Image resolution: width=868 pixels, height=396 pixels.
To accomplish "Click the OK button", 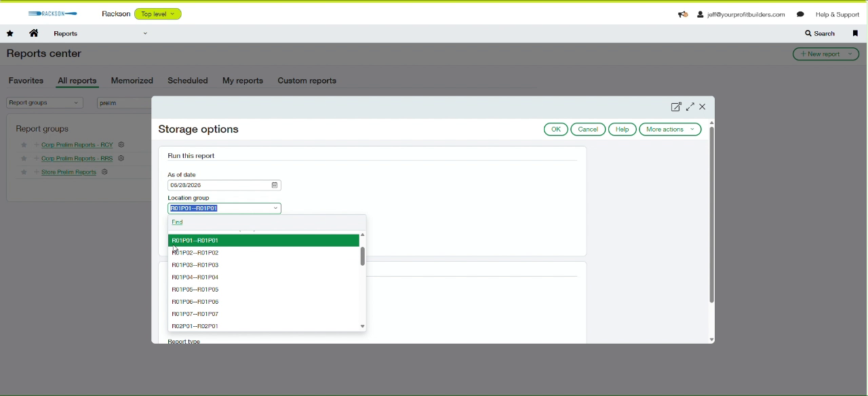I will click(556, 130).
